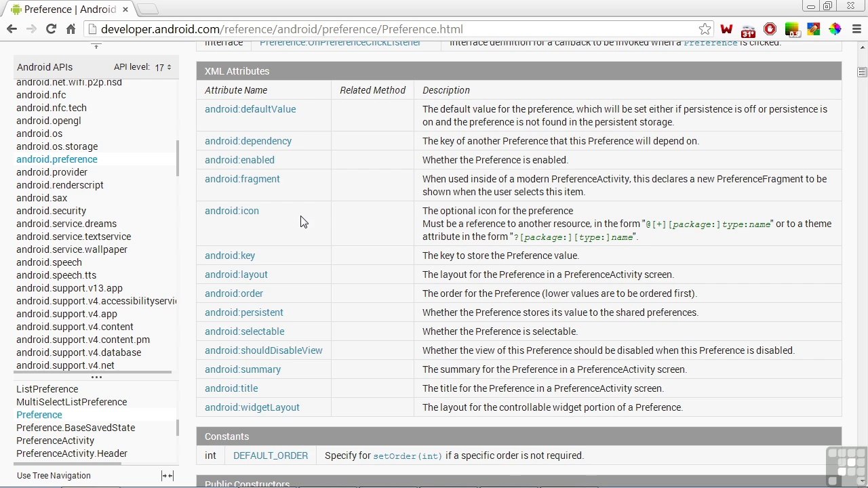Viewport: 868px width, 488px height.
Task: Open android:key attribute link
Action: click(230, 256)
